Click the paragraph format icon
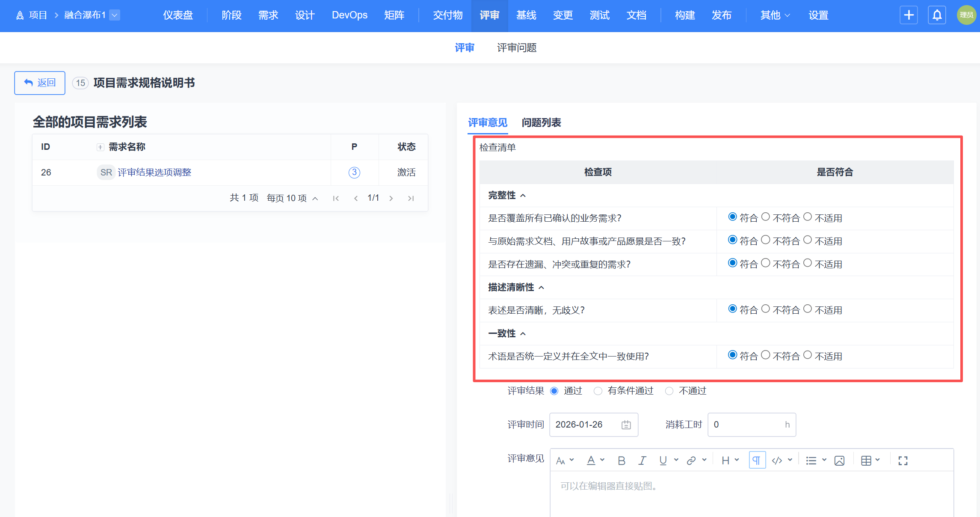This screenshot has width=980, height=517. 757,461
